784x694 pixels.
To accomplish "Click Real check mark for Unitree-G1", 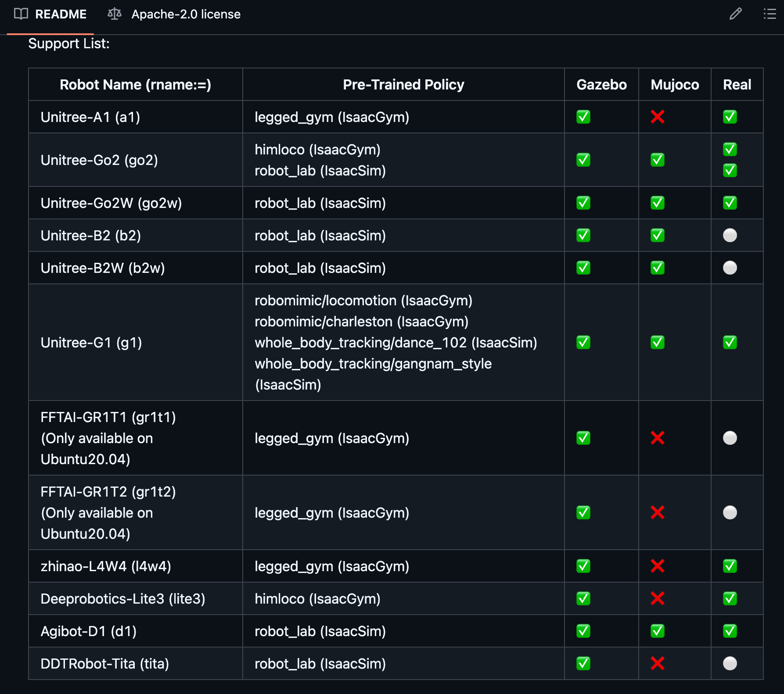I will pos(730,343).
